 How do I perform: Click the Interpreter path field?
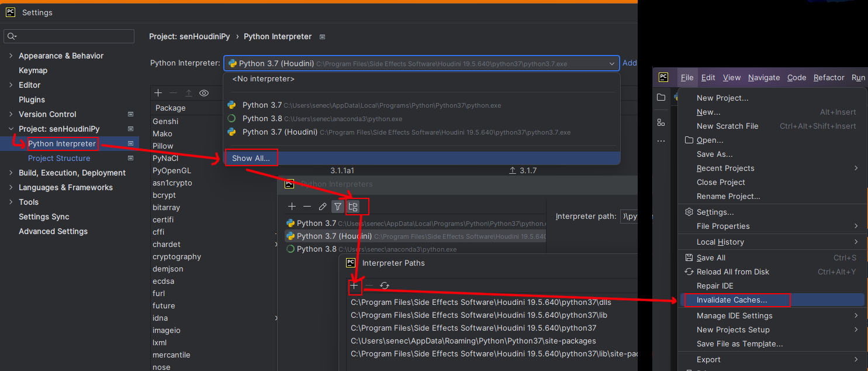(629, 216)
